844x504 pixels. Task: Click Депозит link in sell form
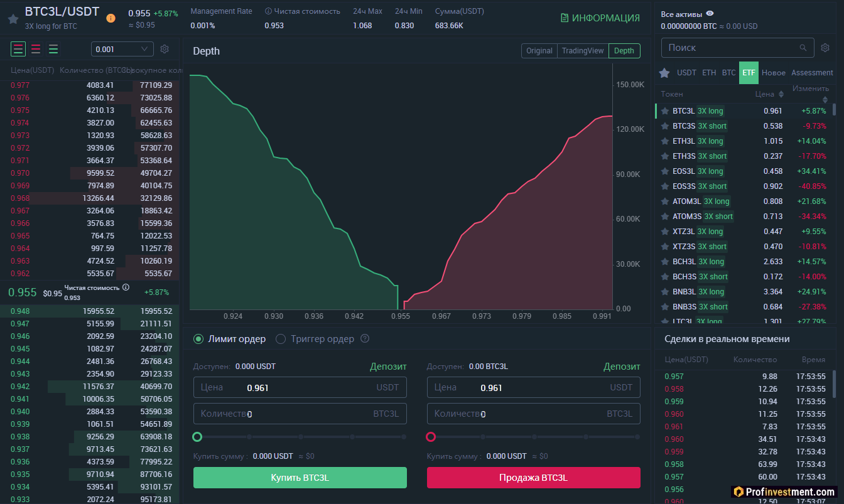click(622, 367)
